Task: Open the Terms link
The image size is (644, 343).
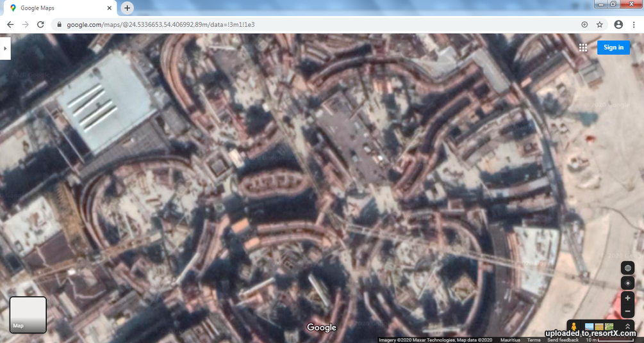Action: [x=534, y=340]
